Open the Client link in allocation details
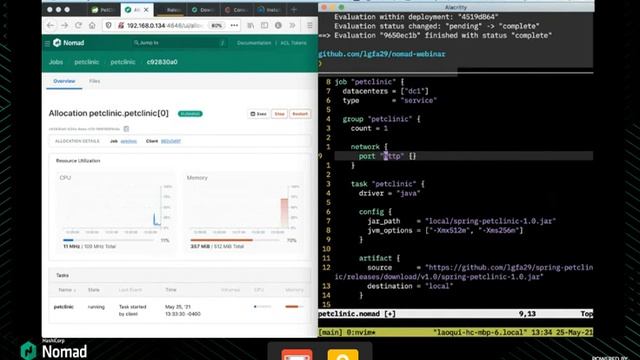640x360 pixels. [x=171, y=141]
